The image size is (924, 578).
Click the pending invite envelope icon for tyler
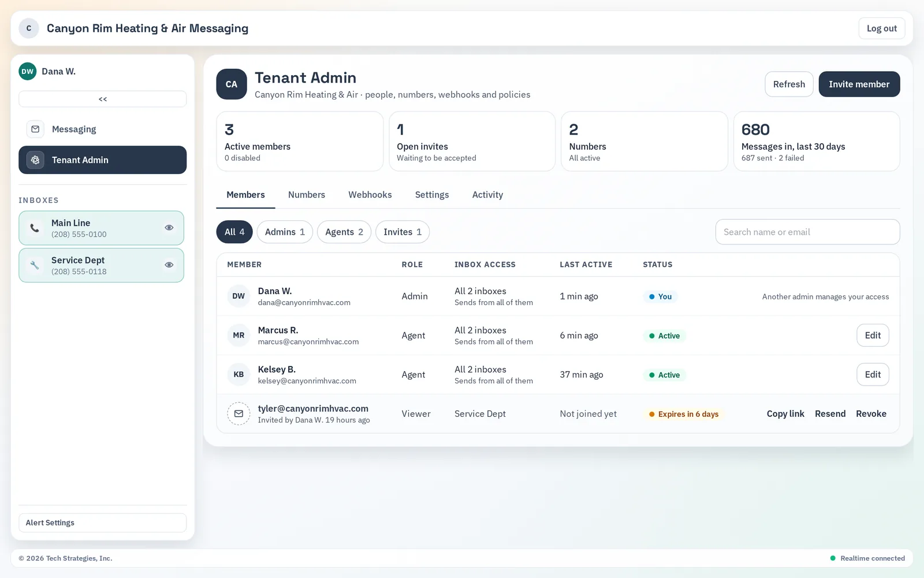(x=239, y=414)
